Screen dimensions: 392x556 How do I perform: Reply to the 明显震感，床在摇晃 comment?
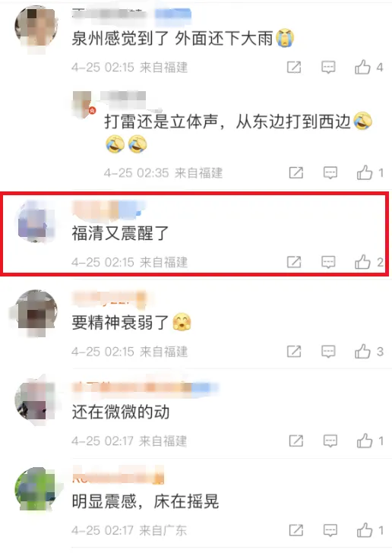330,530
